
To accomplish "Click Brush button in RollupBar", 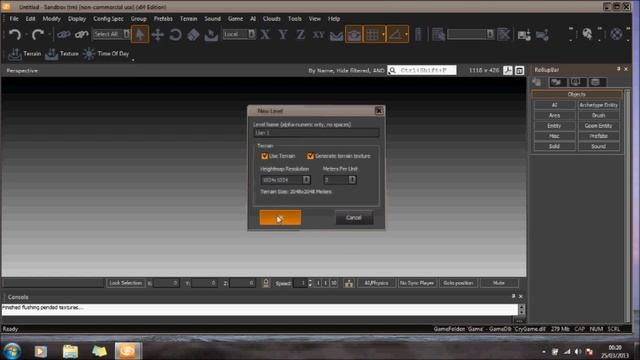I will tap(598, 116).
